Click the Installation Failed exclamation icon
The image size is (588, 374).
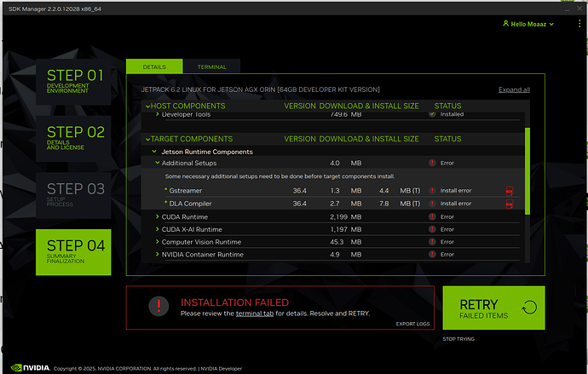159,306
